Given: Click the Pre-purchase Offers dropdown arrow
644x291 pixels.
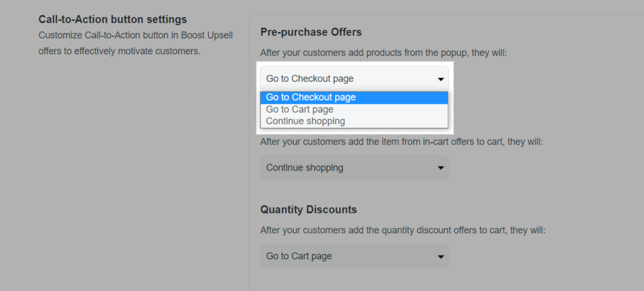Looking at the screenshot, I should 441,79.
